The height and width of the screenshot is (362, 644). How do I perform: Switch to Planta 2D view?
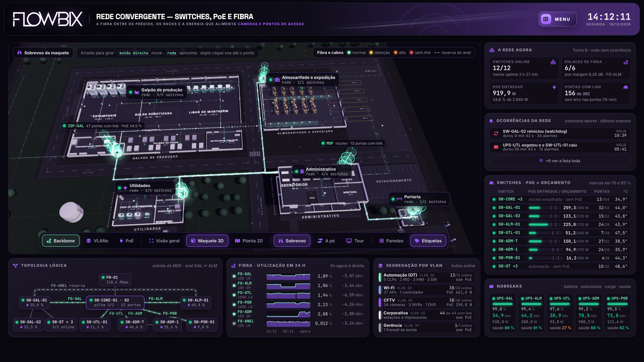click(x=249, y=241)
